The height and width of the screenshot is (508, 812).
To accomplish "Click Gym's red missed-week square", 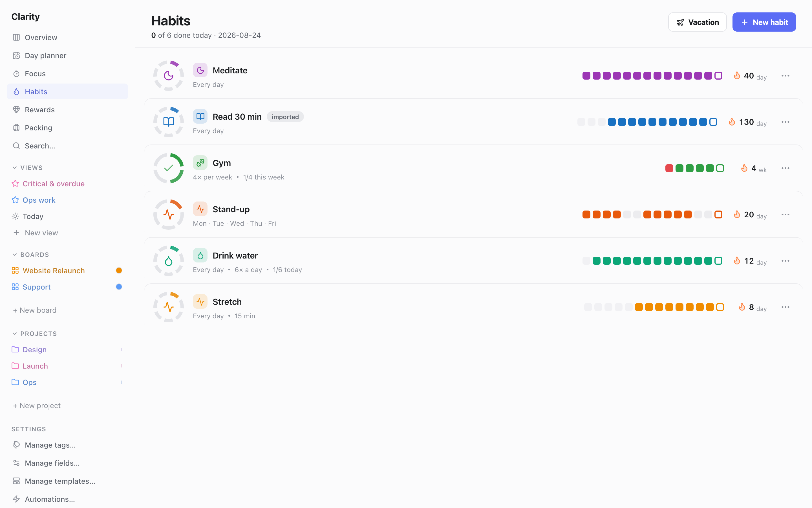I will [x=669, y=168].
